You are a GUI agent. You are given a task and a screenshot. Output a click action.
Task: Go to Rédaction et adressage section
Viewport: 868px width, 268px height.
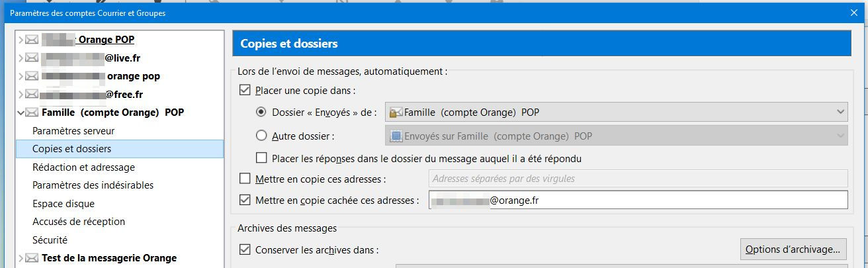tap(83, 167)
